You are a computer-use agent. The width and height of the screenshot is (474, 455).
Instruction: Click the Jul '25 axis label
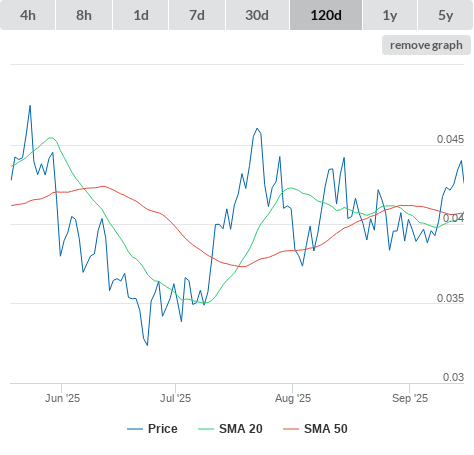click(175, 398)
